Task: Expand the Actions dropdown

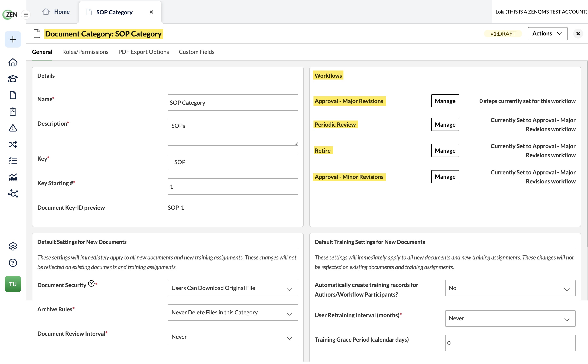Action: click(x=547, y=33)
